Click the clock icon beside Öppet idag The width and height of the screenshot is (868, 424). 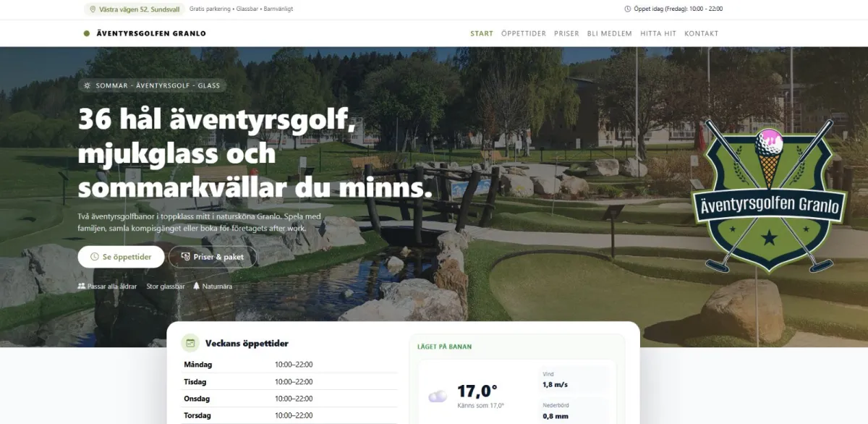click(x=627, y=9)
